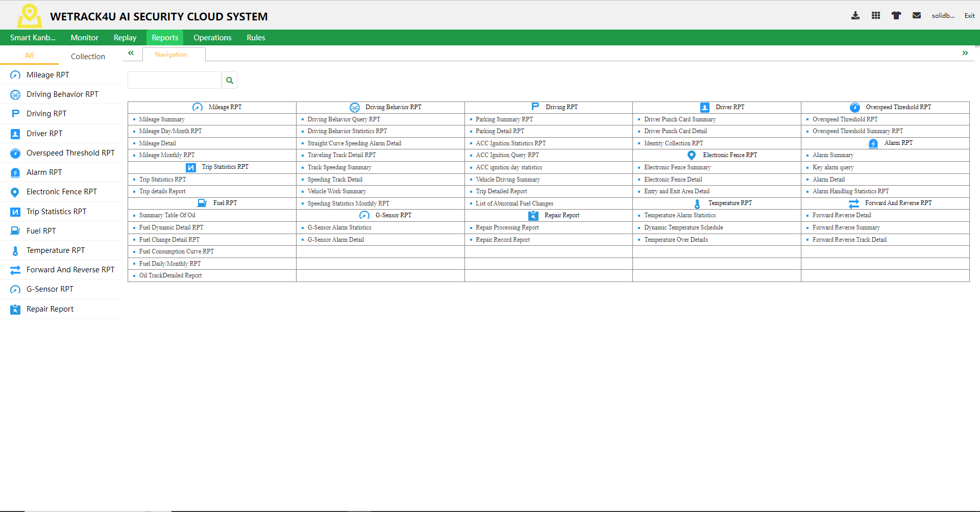This screenshot has width=980, height=512.
Task: Open the Driver Punch Card Summary report
Action: (x=679, y=119)
